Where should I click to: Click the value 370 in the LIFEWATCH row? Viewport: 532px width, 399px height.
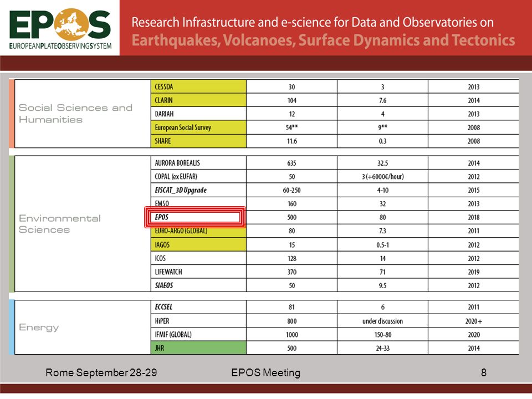292,272
